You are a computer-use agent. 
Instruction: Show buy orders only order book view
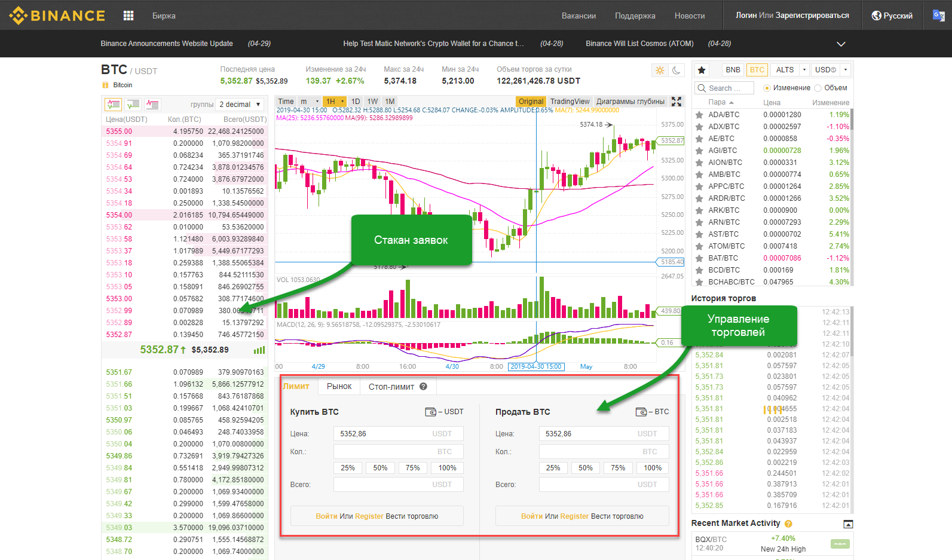pyautogui.click(x=133, y=105)
